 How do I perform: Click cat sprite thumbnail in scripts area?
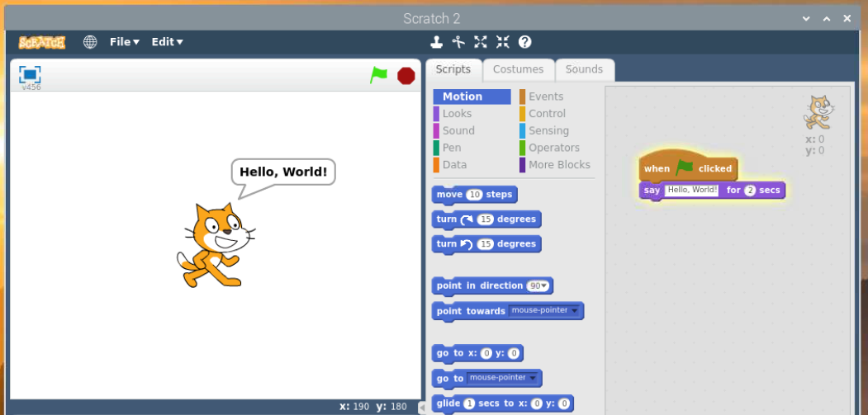(x=818, y=112)
